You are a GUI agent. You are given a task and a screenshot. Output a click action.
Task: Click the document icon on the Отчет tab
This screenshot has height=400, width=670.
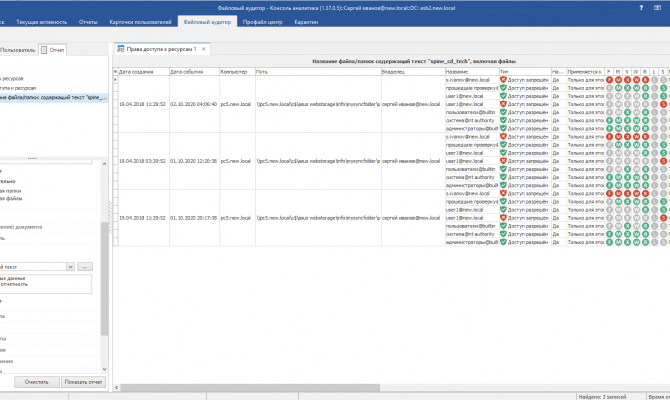[x=44, y=50]
